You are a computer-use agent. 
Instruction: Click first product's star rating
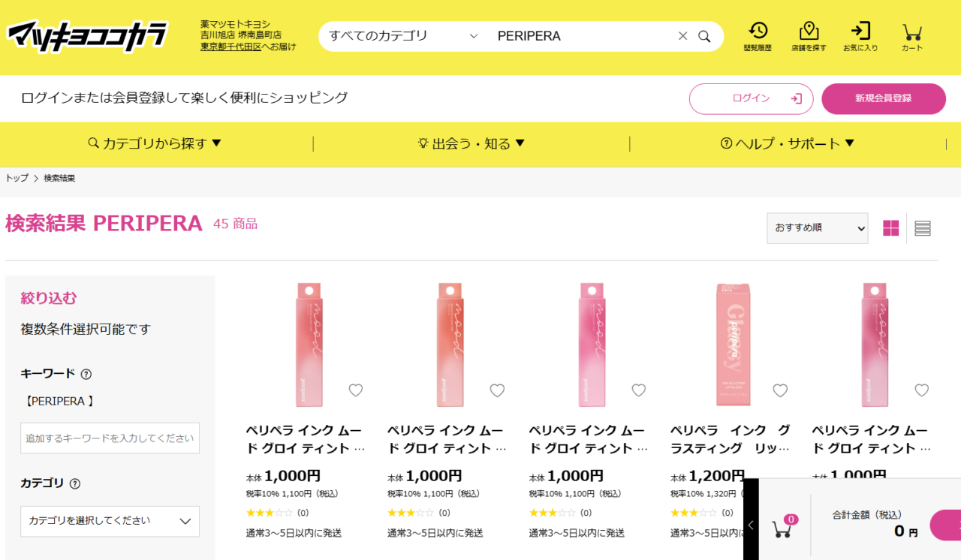270,513
